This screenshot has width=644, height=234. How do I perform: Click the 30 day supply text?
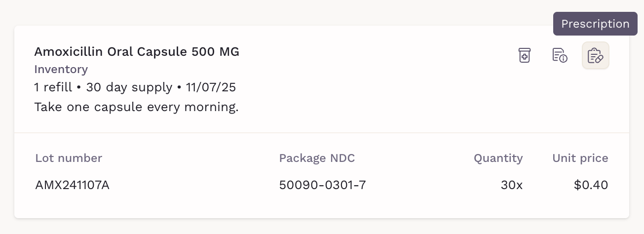[129, 87]
